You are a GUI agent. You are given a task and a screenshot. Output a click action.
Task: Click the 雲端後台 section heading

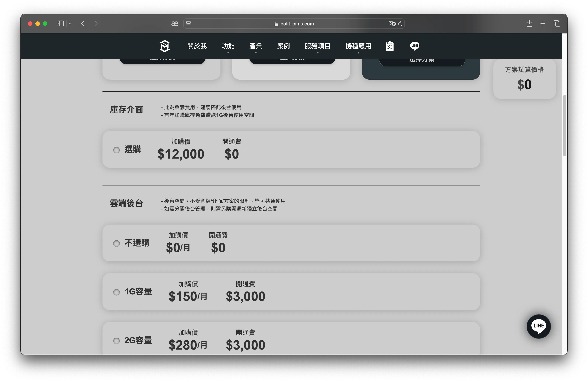click(126, 203)
